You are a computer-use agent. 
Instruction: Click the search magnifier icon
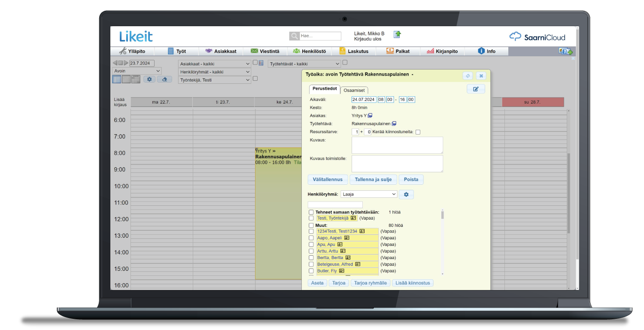point(295,36)
